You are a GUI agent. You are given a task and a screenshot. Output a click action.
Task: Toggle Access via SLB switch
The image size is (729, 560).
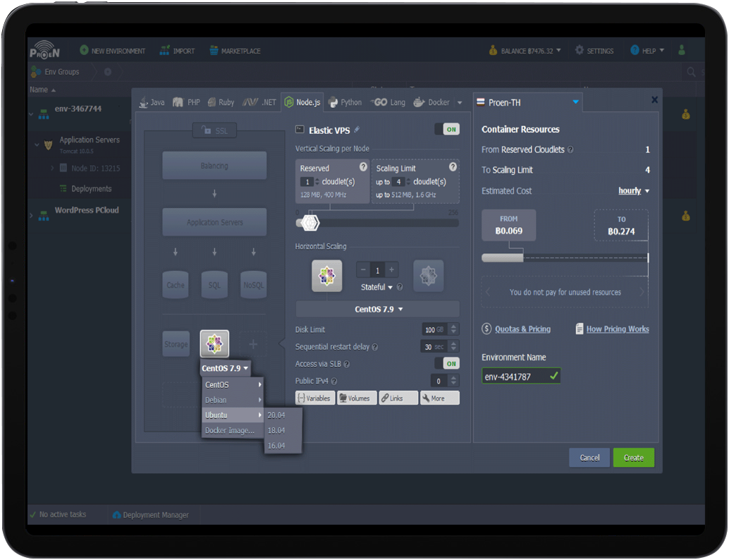click(447, 363)
